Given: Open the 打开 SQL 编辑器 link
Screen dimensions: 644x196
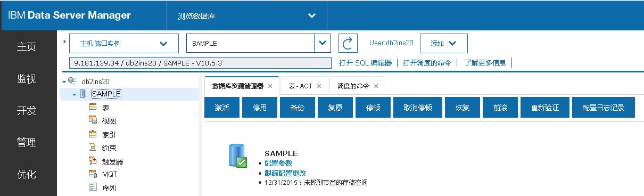Looking at the screenshot, I should [365, 63].
